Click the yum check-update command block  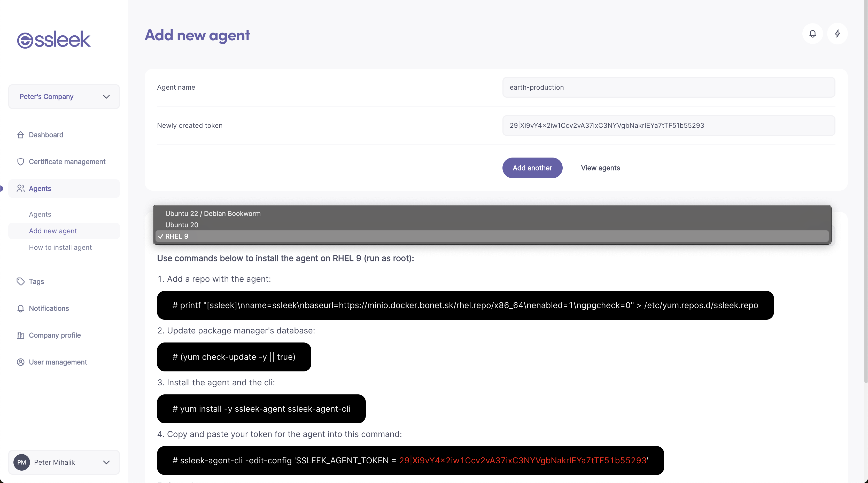234,357
